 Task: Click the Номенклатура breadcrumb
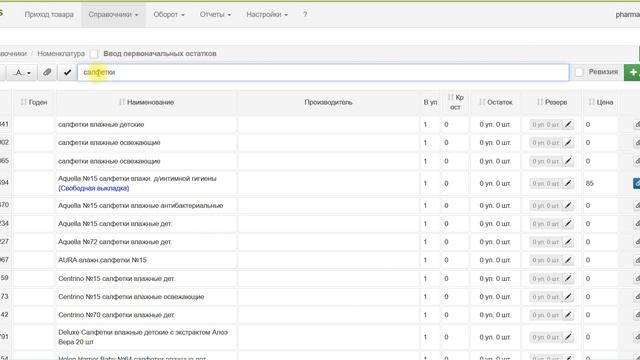pos(61,53)
